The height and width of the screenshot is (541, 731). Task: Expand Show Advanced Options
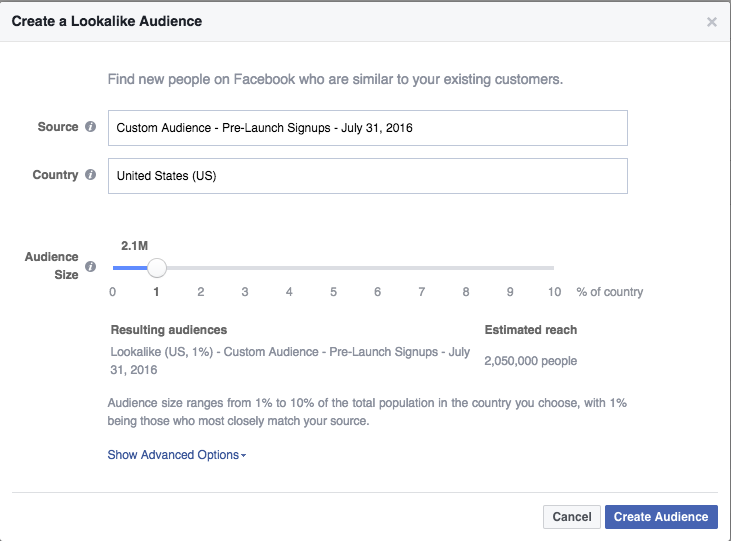point(176,455)
